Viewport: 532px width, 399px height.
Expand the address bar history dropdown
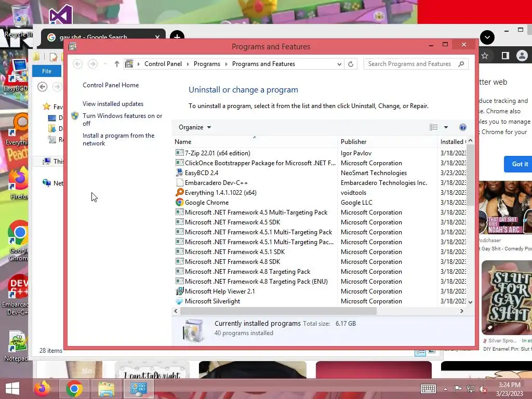point(339,64)
